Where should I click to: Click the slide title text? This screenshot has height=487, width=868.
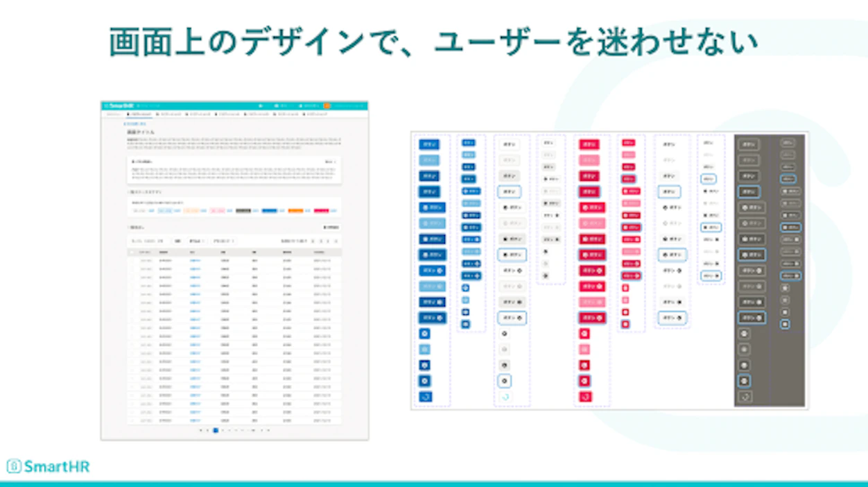[x=433, y=42]
